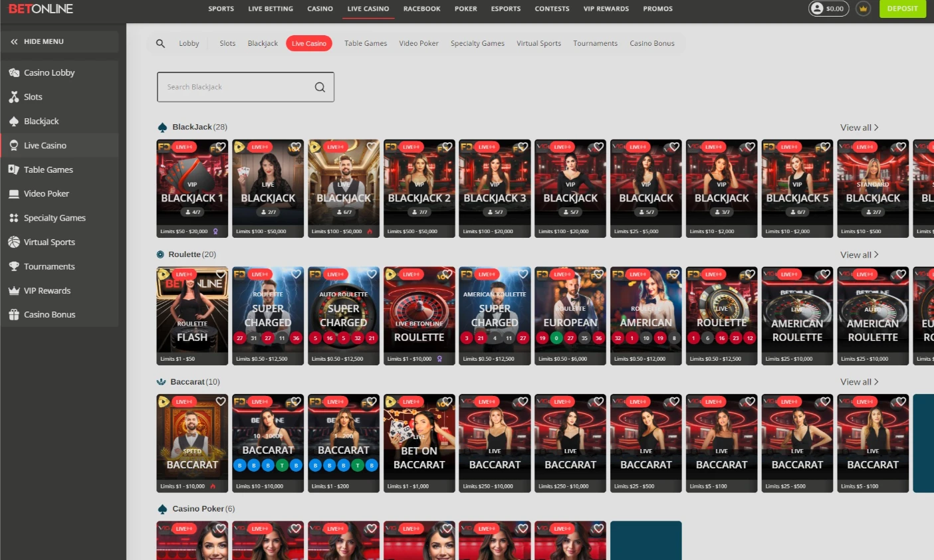Viewport: 934px width, 560px height.
Task: Click the Tournaments trophy icon in sidebar
Action: click(15, 266)
